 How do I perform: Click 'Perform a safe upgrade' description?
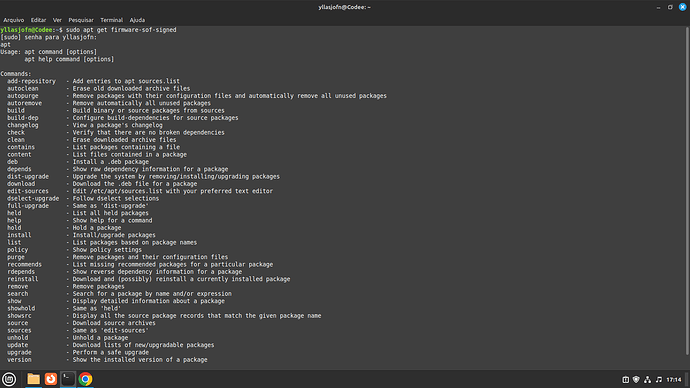[x=110, y=352]
